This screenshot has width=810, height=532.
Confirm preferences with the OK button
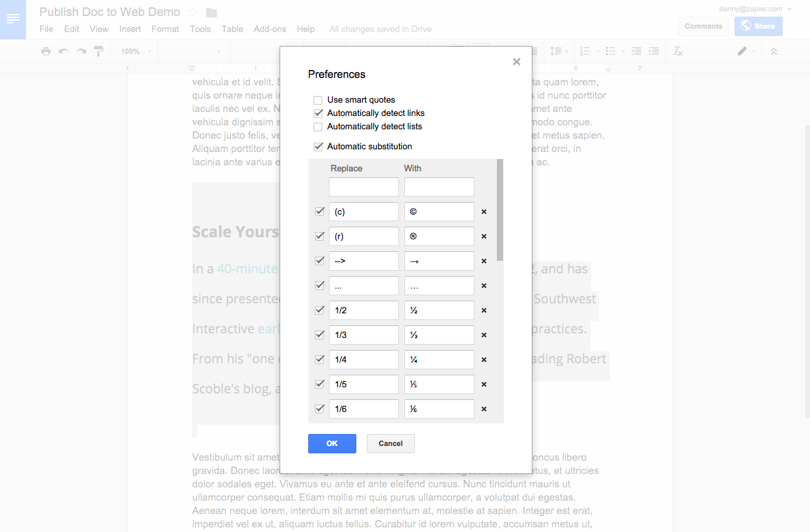(x=332, y=443)
